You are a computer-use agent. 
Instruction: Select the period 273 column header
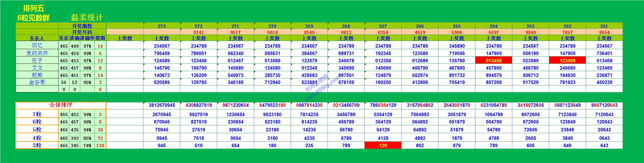(x=162, y=26)
